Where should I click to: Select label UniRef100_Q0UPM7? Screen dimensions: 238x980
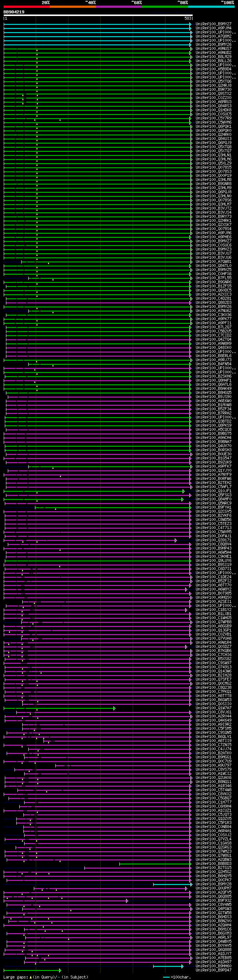pyautogui.click(x=214, y=888)
